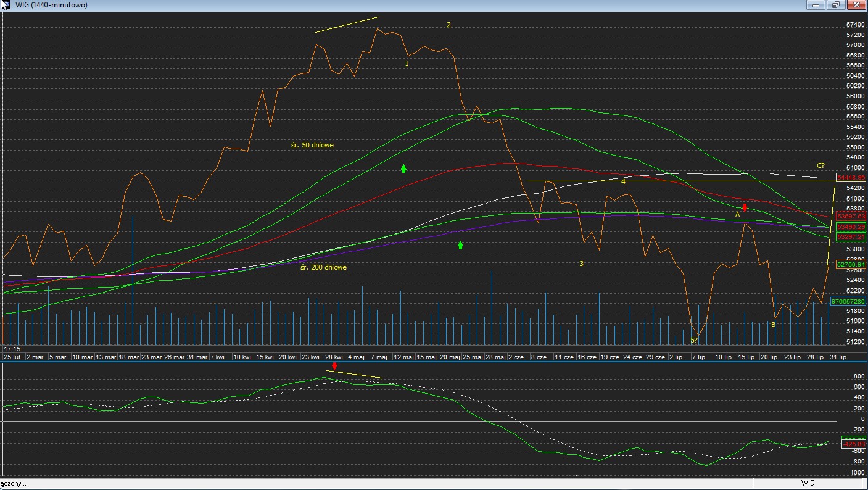This screenshot has height=490, width=868.
Task: Click the 54448.96 price tag
Action: (x=851, y=178)
